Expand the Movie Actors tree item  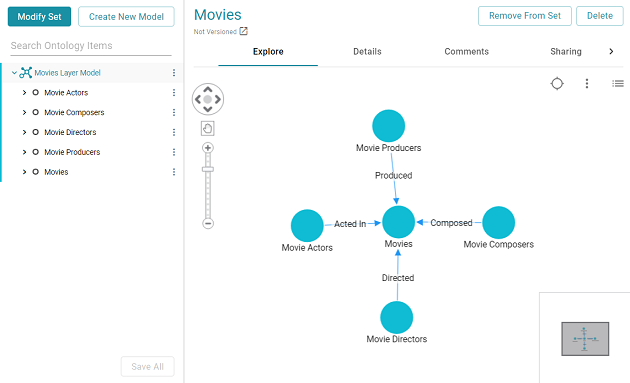tap(24, 93)
